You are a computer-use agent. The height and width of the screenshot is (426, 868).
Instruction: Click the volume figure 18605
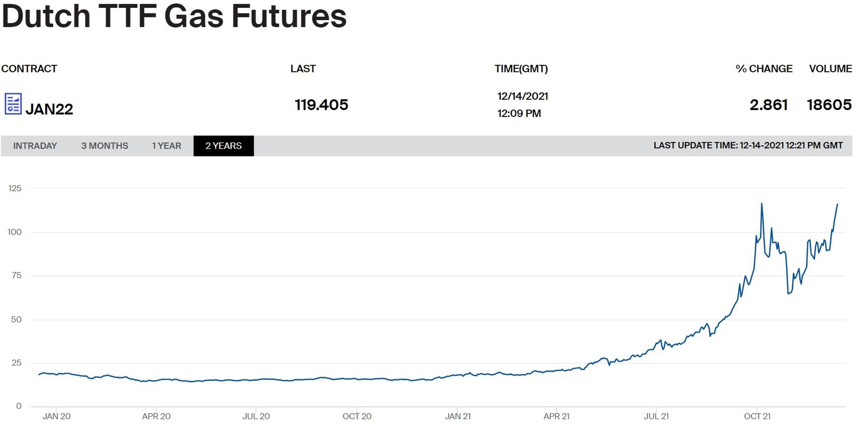(x=829, y=105)
